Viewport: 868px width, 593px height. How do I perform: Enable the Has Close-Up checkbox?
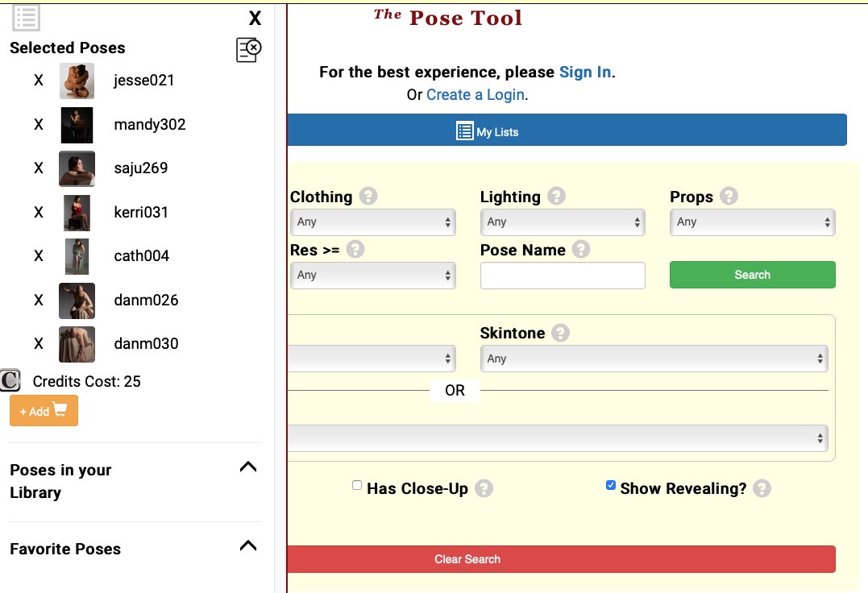(357, 485)
